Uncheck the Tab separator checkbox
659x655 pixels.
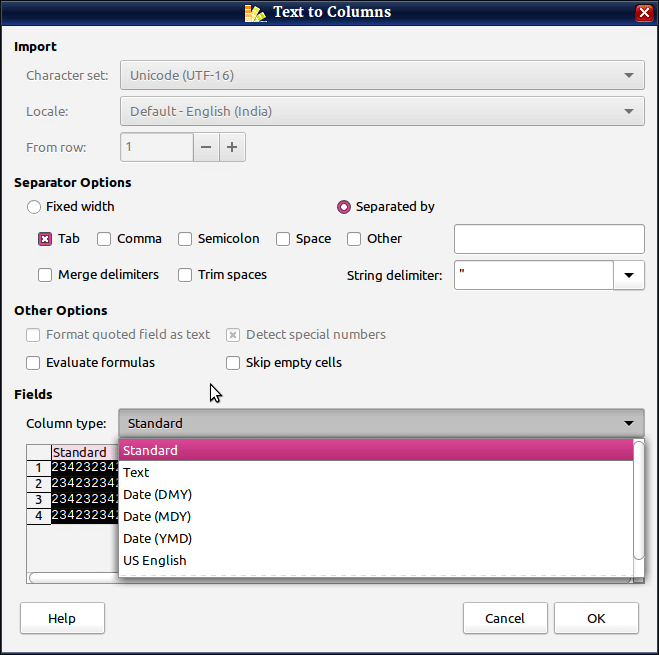[x=45, y=239]
